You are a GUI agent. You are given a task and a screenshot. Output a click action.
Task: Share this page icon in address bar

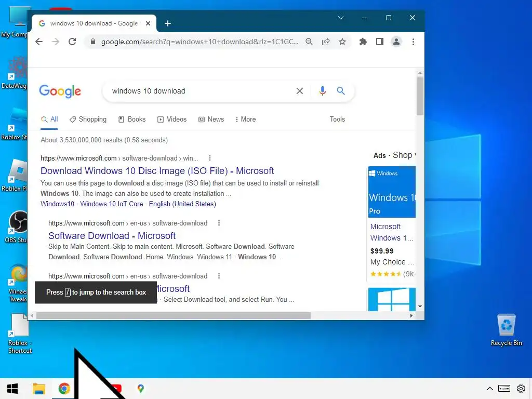tap(326, 42)
